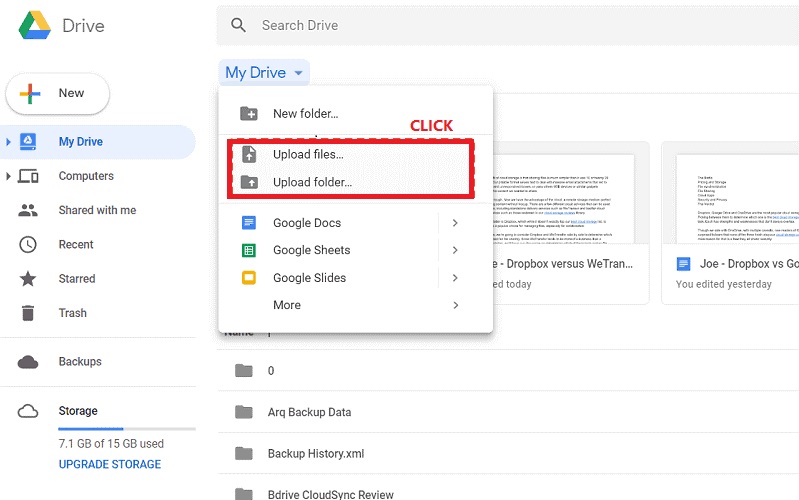
Task: Click the Arq Backup Data folder icon
Action: (x=244, y=412)
